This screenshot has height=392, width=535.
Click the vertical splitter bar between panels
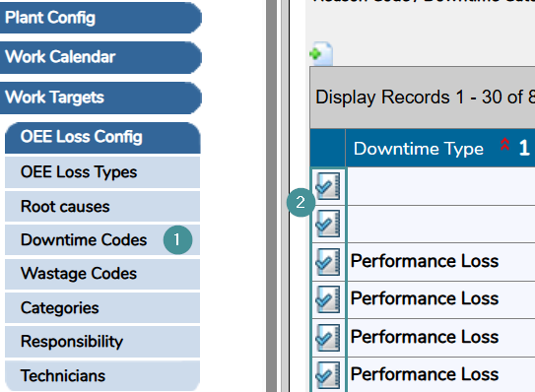pyautogui.click(x=272, y=196)
